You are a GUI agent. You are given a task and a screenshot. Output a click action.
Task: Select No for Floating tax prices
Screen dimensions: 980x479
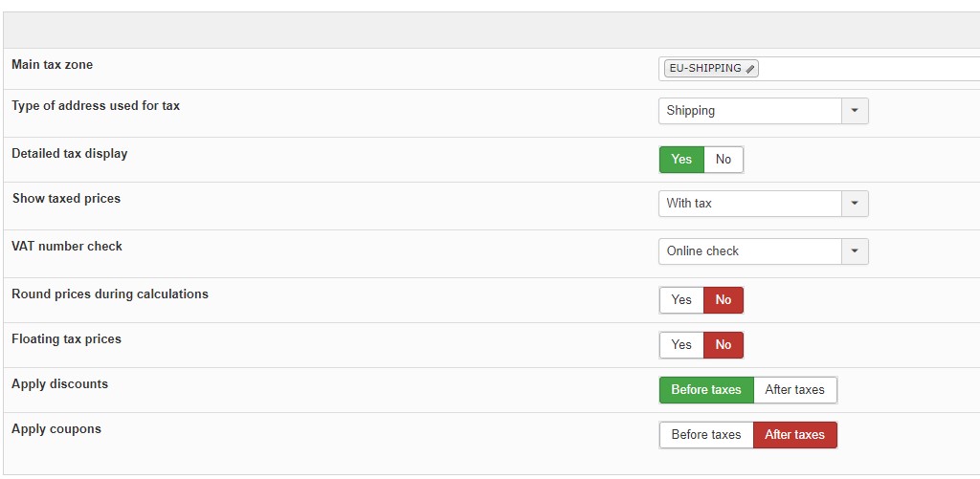pyautogui.click(x=724, y=345)
